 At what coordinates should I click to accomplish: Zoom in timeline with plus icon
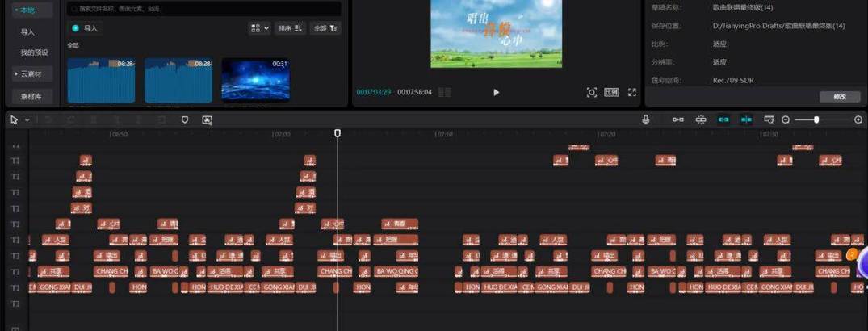[858, 119]
